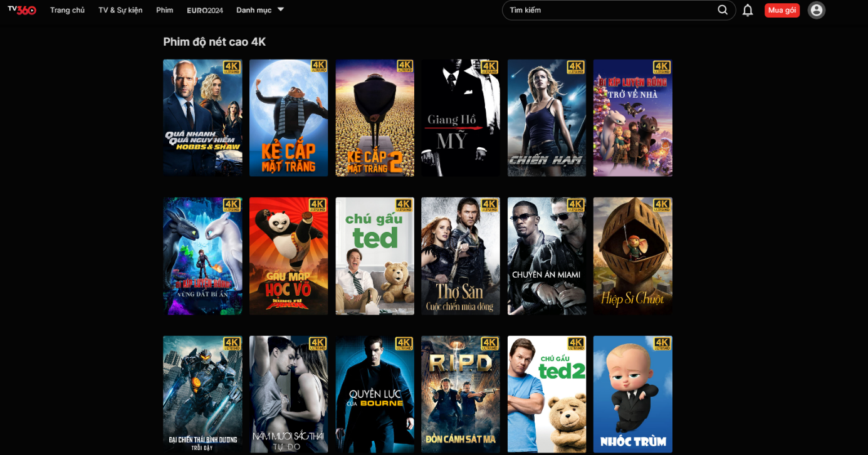Open the Gấu Mập Học Võ poster

[288, 256]
